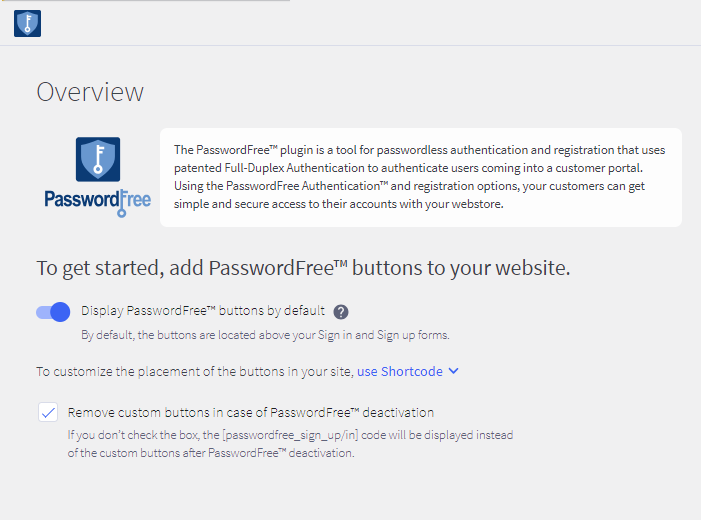Click the "If you don't check the box" note
Viewport: 701px width, 520px height.
[290, 444]
